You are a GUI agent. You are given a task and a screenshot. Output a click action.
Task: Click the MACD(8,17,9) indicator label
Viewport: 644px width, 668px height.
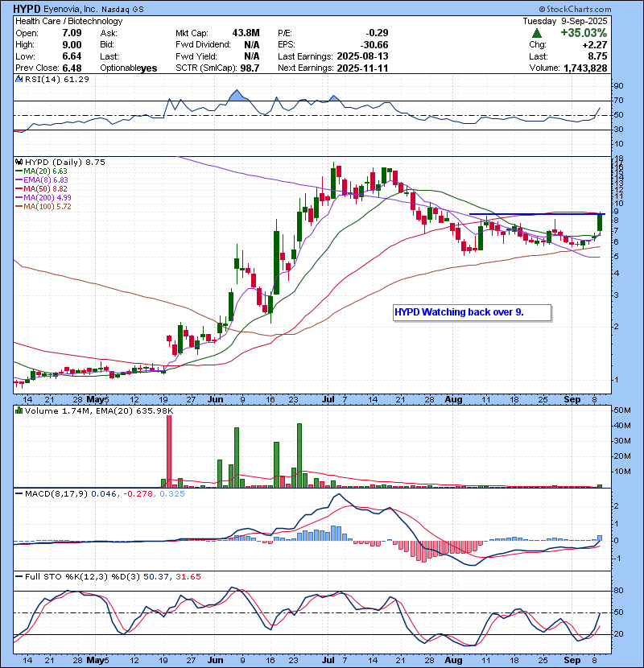(56, 494)
